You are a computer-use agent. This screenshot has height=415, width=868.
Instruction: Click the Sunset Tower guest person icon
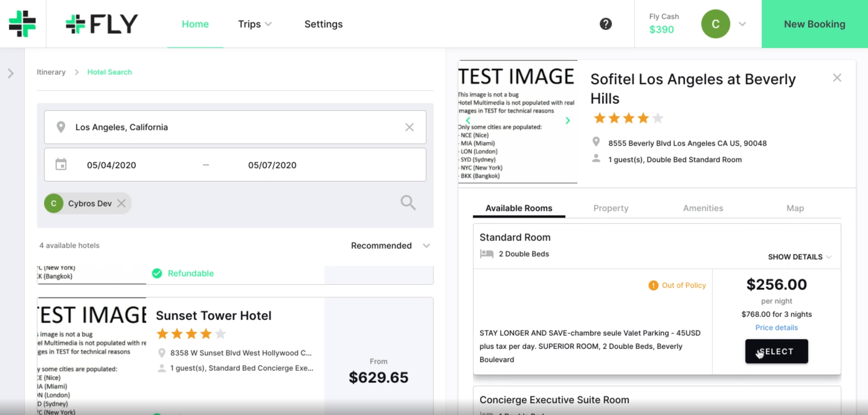click(162, 368)
